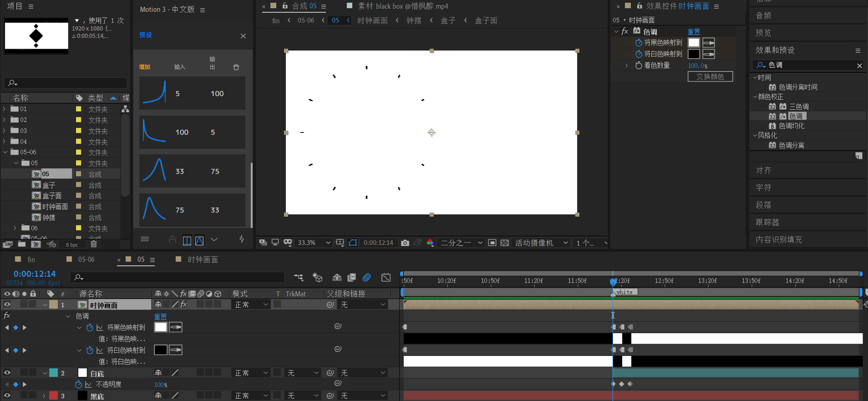Open the 效果和预设 panel menu

[x=858, y=51]
